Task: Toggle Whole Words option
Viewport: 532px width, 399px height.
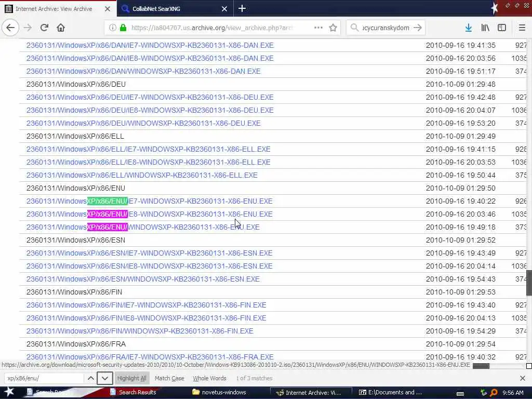Action: pyautogui.click(x=210, y=378)
